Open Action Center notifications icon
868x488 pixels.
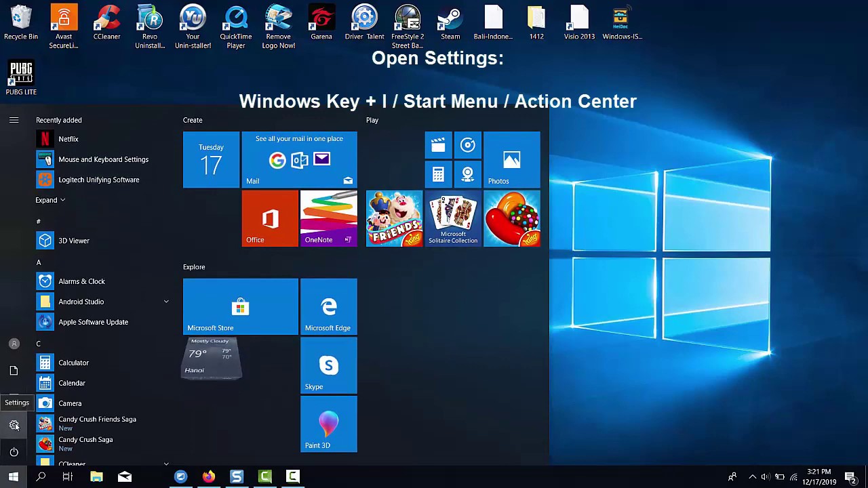(x=850, y=477)
